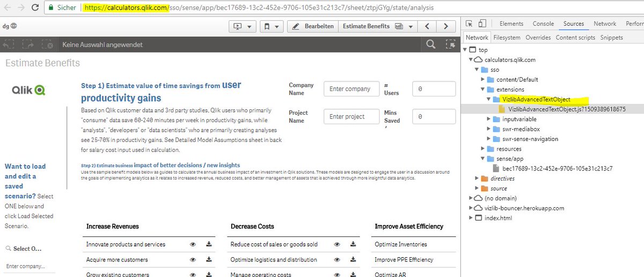Click the Increase Revenues heading
Image resolution: width=644 pixels, height=277 pixels.
pos(112,227)
